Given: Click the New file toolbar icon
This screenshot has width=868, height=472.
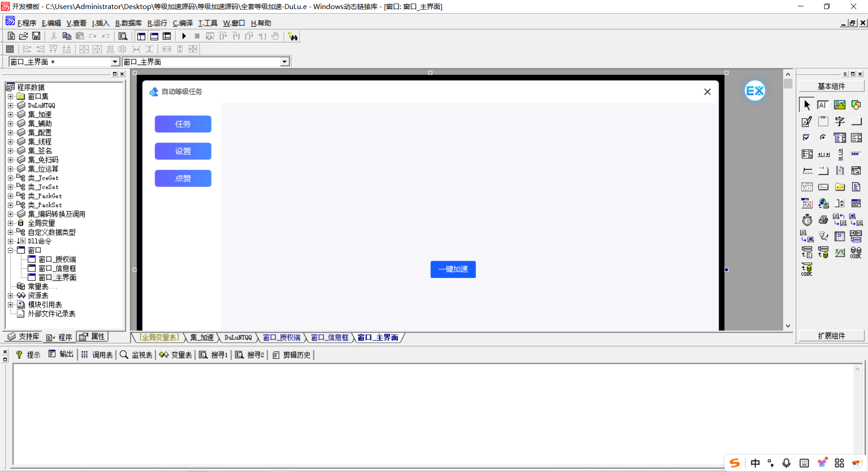Looking at the screenshot, I should 11,36.
